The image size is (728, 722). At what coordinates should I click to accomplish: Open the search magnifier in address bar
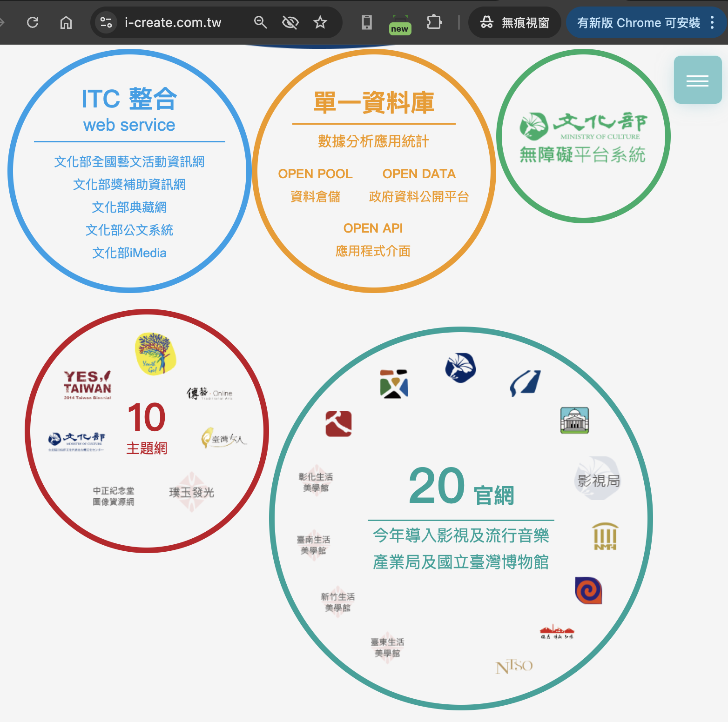tap(260, 22)
